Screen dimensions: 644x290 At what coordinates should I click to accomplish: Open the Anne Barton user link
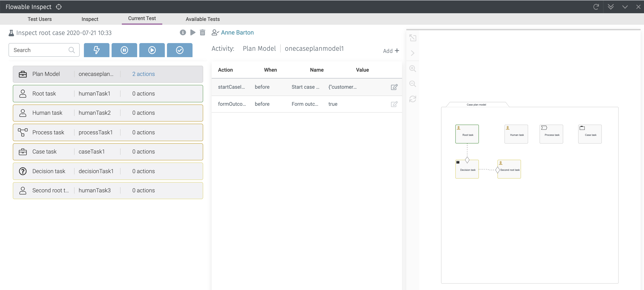pos(237,33)
